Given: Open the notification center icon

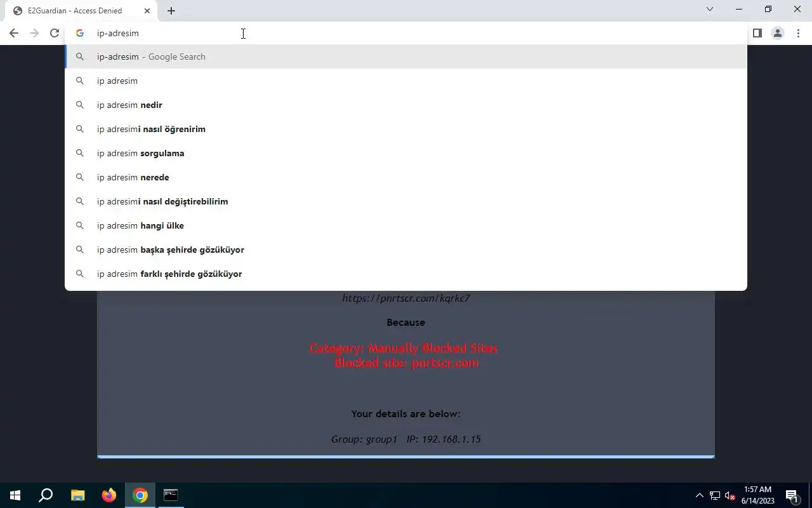Looking at the screenshot, I should tap(792, 495).
